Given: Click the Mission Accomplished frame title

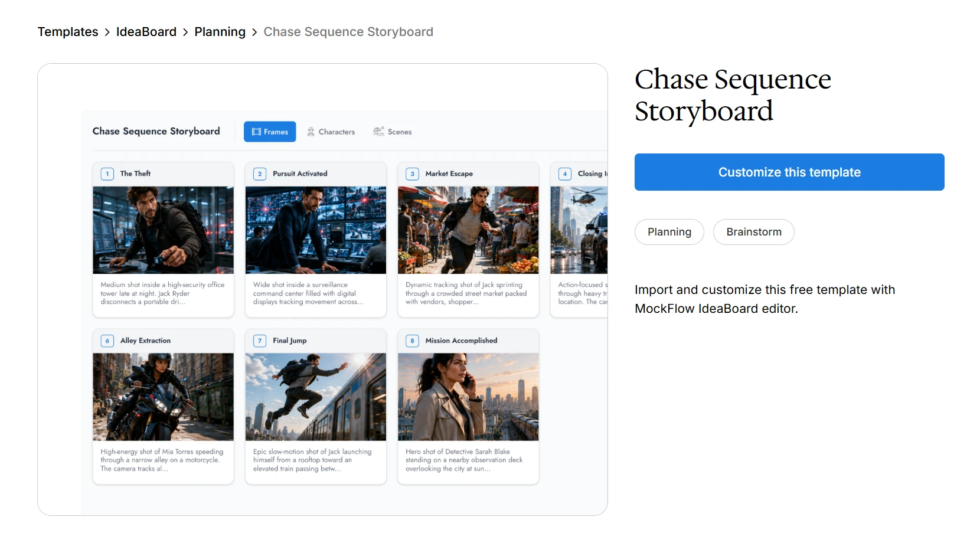Looking at the screenshot, I should coord(461,341).
